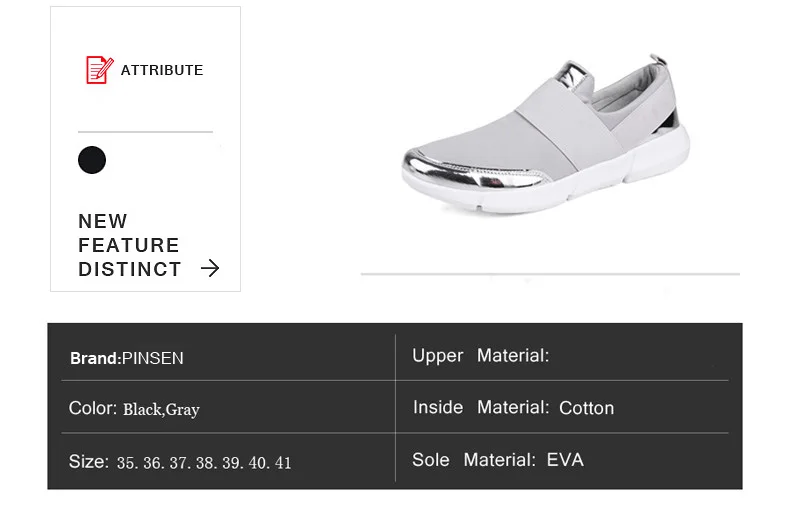This screenshot has width=790, height=522.
Task: Click the word PINSEN in the table
Action: coord(153,358)
